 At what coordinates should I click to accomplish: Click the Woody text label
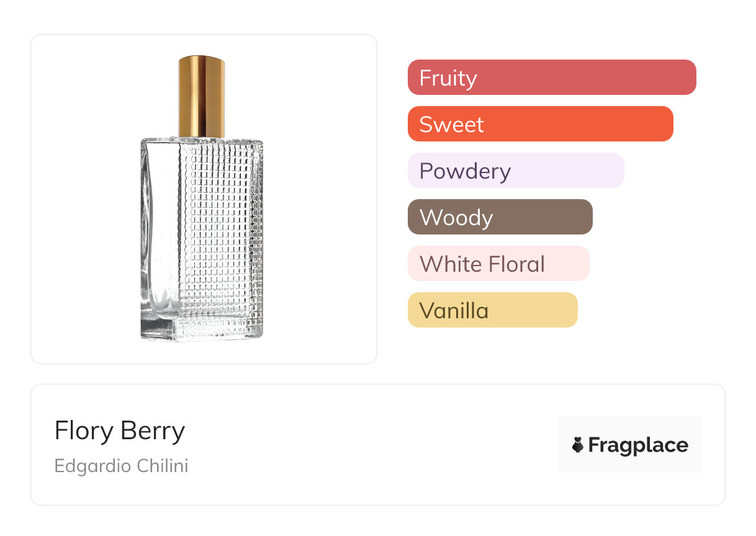pos(456,217)
